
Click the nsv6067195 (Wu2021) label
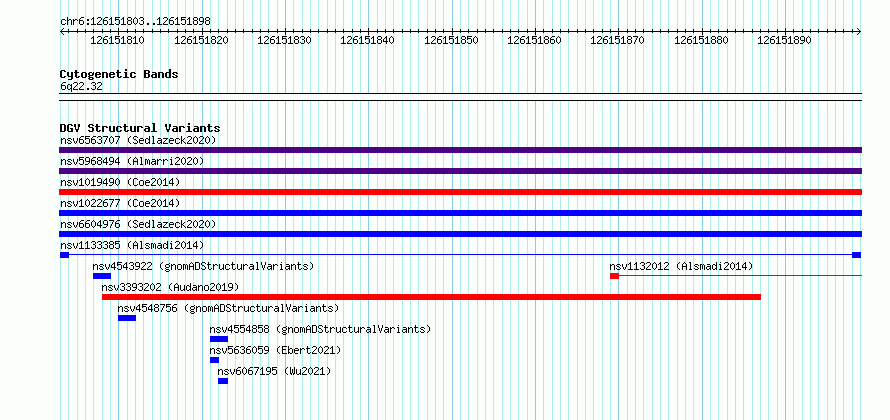coord(274,371)
